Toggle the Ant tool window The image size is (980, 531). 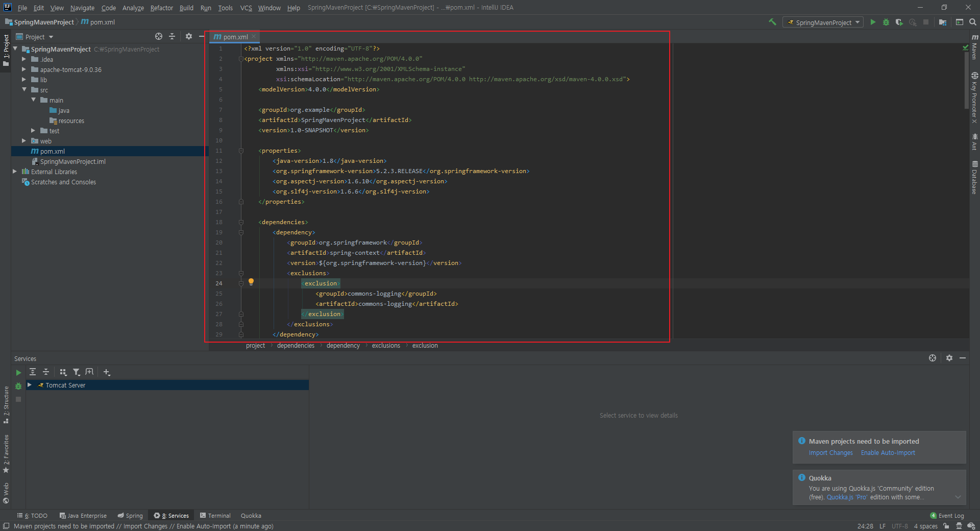[x=974, y=141]
